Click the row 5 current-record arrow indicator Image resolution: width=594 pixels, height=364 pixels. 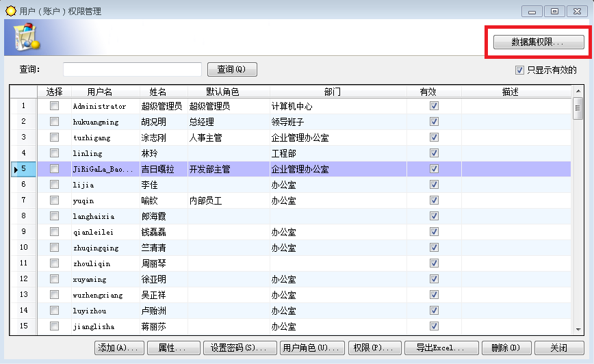pos(16,169)
